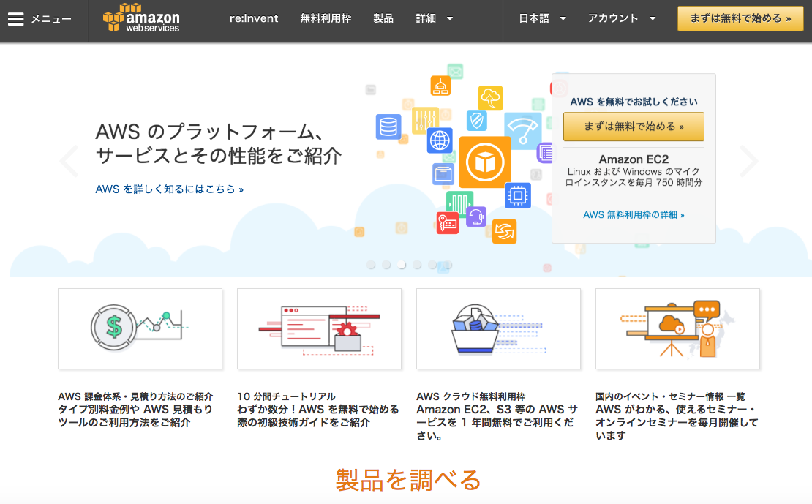Image resolution: width=812 pixels, height=504 pixels.
Task: Open the アカウント dropdown
Action: (621, 18)
